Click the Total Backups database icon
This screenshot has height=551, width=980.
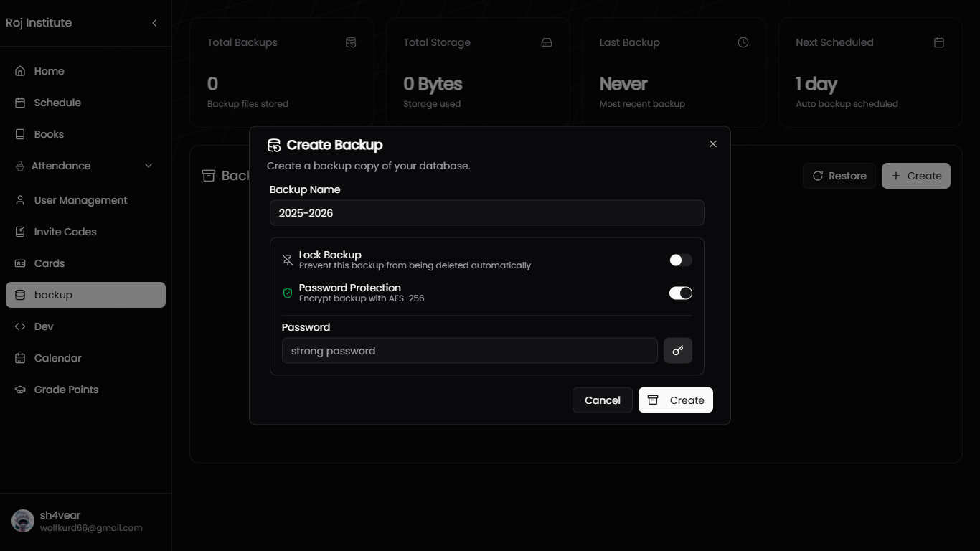(351, 42)
